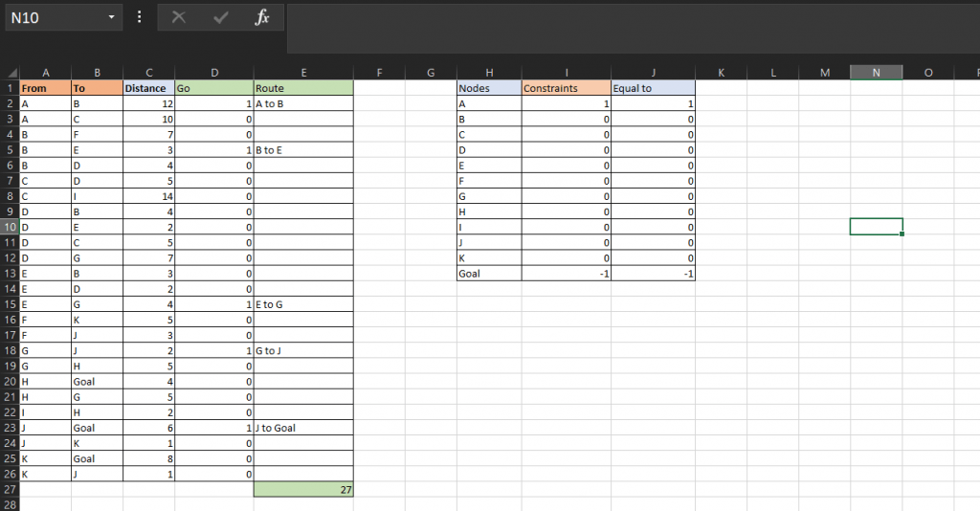
Task: Select column N header
Action: 876,72
